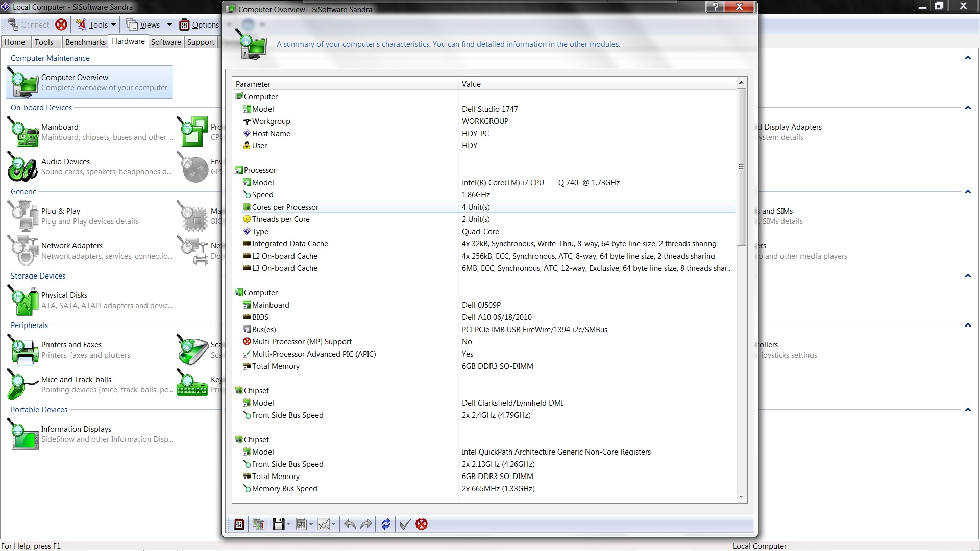Collapse the Storage Devices section
Image resolution: width=980 pixels, height=551 pixels.
pyautogui.click(x=968, y=275)
